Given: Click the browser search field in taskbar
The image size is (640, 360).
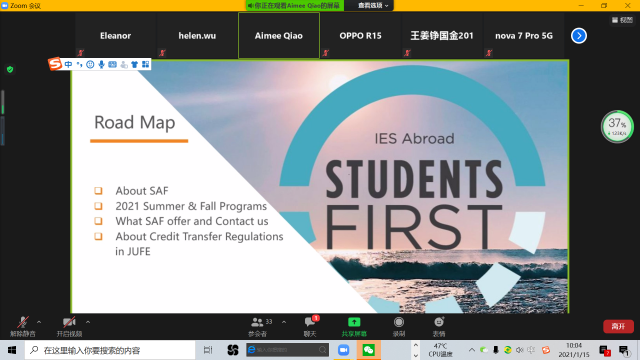Looking at the screenshot, I should point(287,350).
